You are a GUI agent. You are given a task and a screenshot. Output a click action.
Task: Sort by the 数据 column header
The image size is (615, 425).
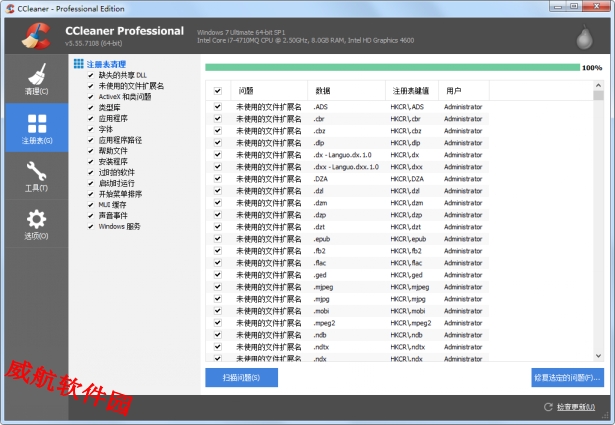[x=347, y=91]
